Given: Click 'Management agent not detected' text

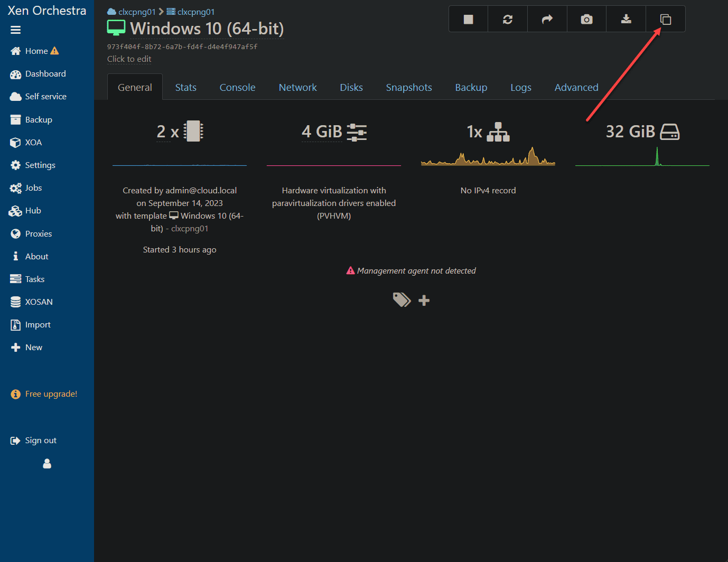Looking at the screenshot, I should click(x=416, y=271).
